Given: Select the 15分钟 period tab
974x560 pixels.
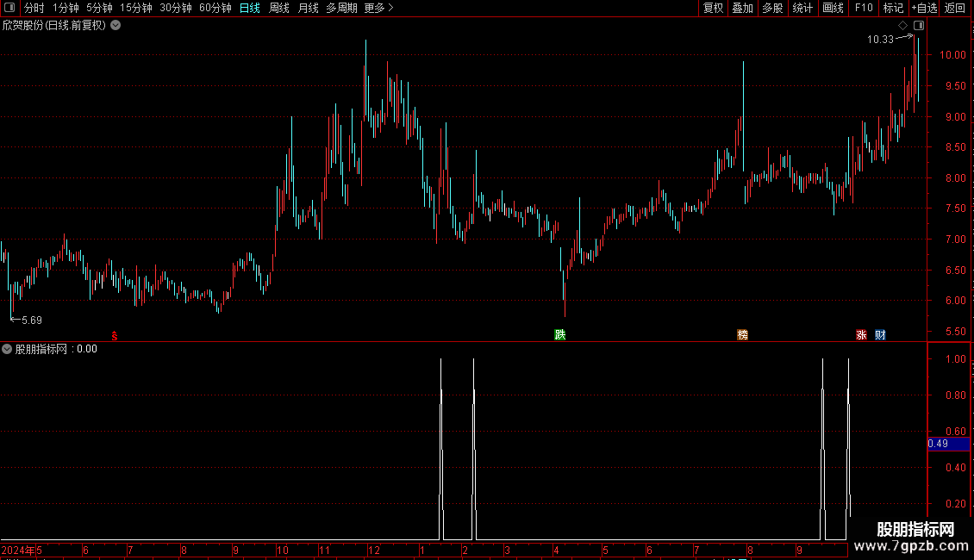Looking at the screenshot, I should click(136, 8).
